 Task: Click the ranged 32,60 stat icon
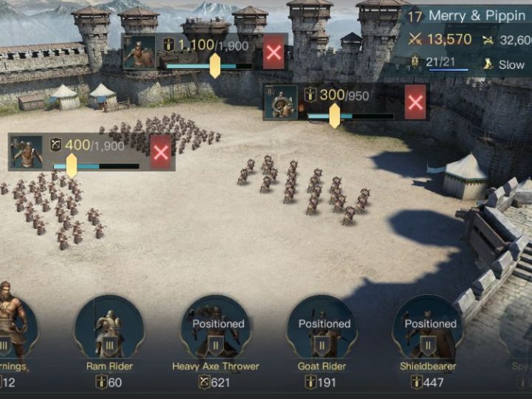click(x=488, y=41)
